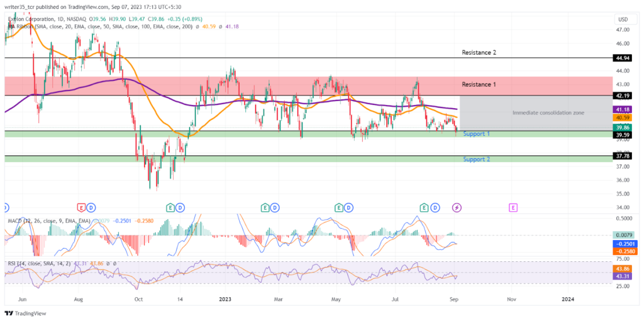
Task: Click the 0.5000 MACD scale label
Action: point(623,219)
